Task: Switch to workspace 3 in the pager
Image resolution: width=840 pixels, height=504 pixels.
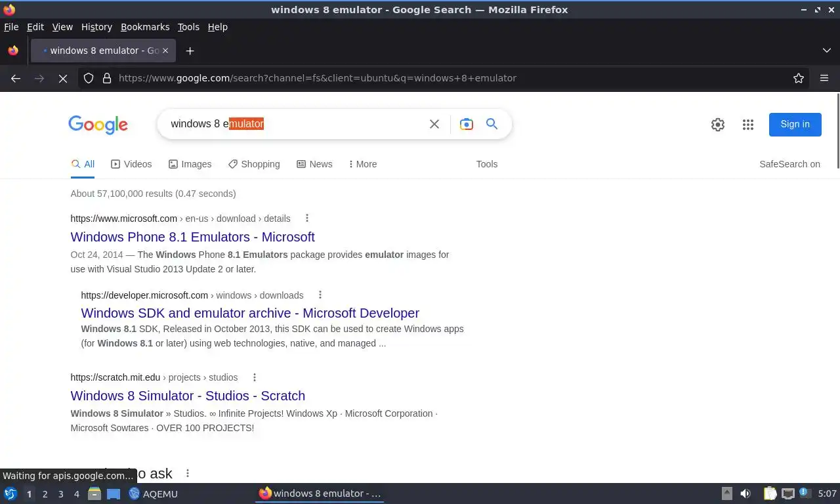Action: tap(60, 494)
